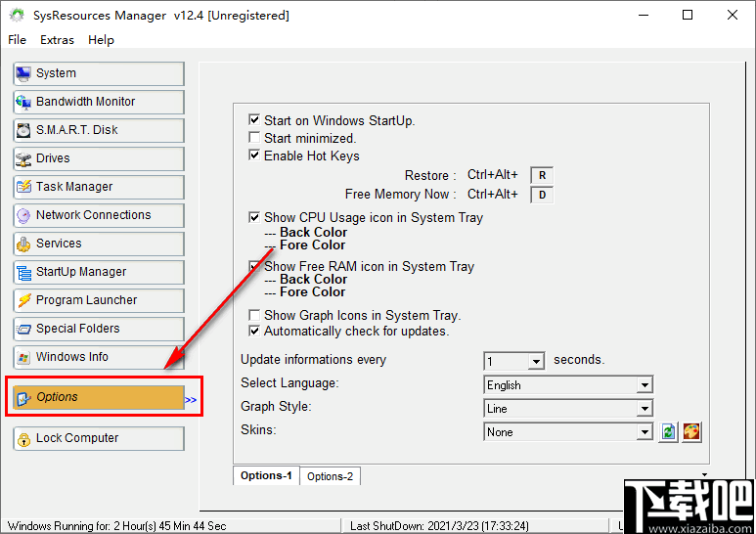This screenshot has width=756, height=534.
Task: Open the Network Connections section
Action: click(99, 215)
